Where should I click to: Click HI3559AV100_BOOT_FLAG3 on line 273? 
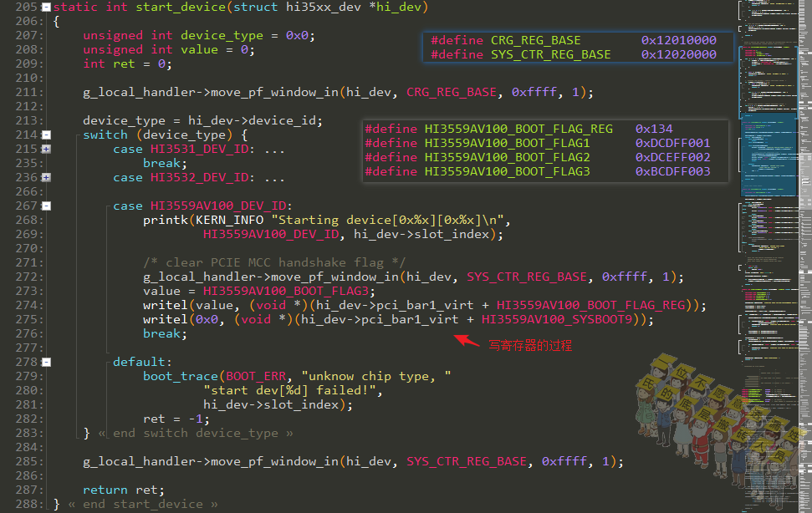point(286,291)
